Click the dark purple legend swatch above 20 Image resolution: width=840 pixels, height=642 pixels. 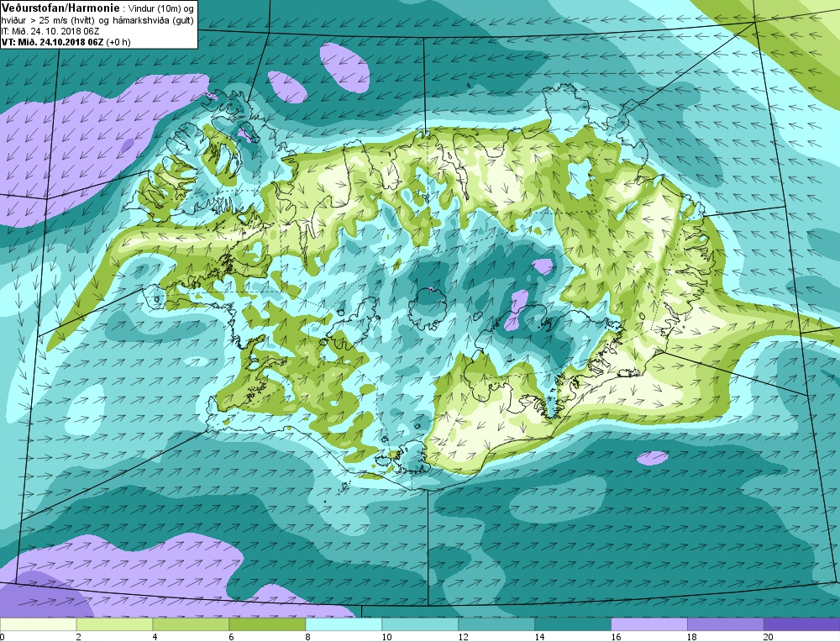pyautogui.click(x=801, y=624)
